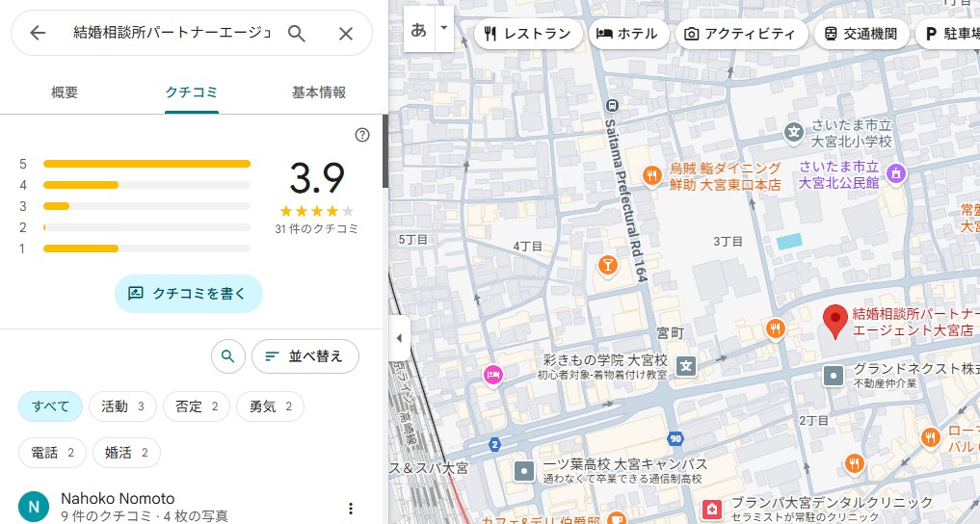This screenshot has height=524, width=980.
Task: Click the 5-star rating bar
Action: (x=146, y=164)
